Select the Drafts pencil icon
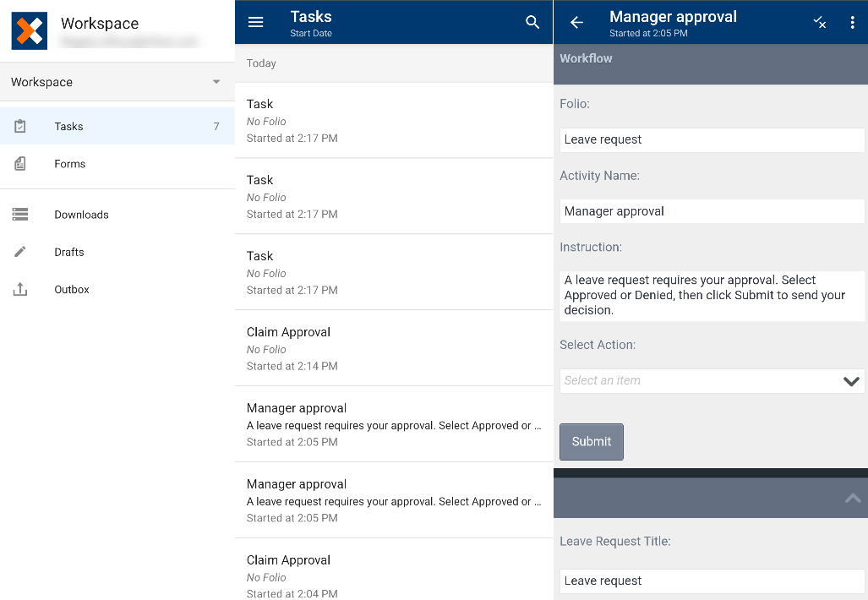This screenshot has height=600, width=868. tap(19, 252)
